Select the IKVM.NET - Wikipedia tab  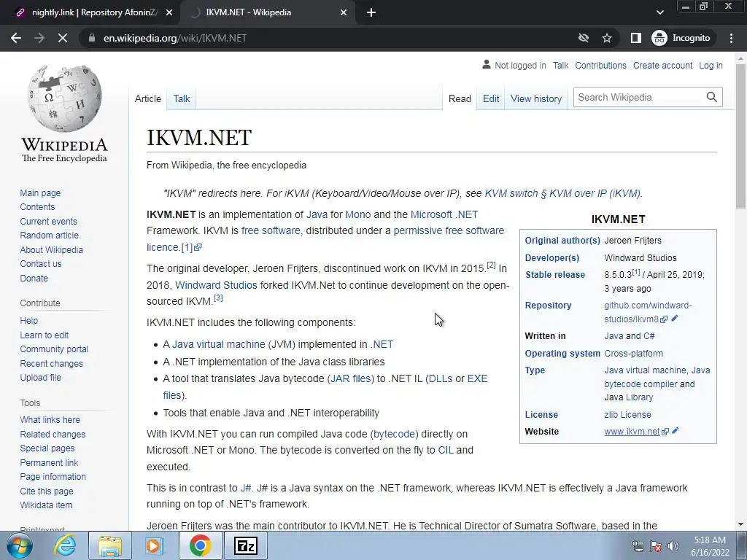pyautogui.click(x=267, y=13)
